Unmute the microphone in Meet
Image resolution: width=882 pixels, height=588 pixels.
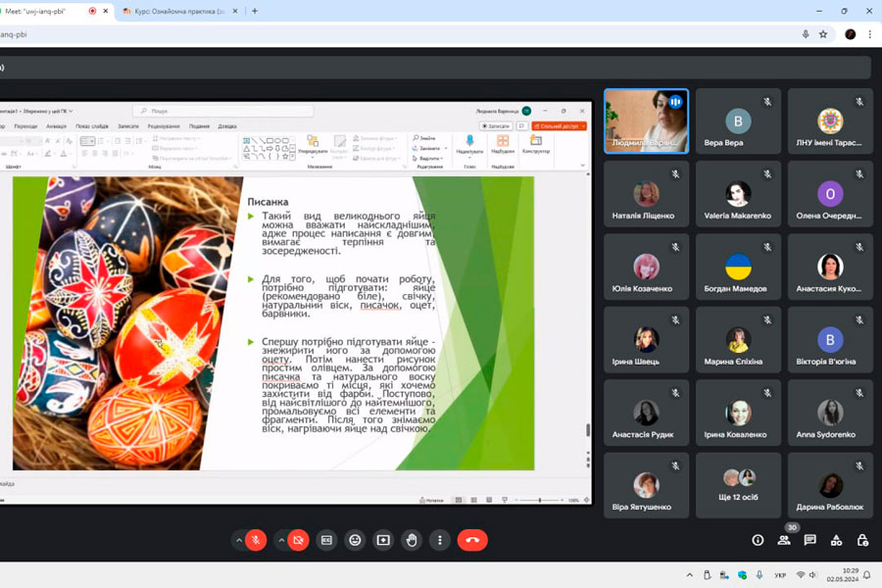coord(256,540)
